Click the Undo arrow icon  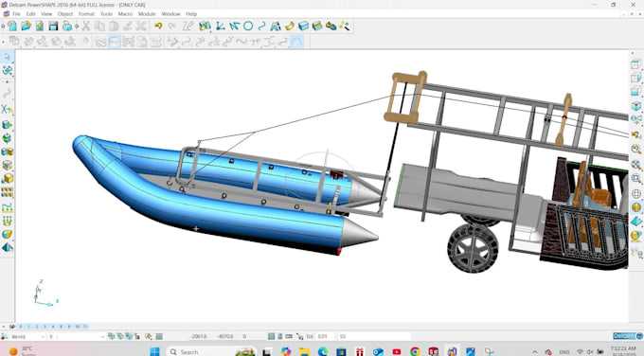(x=158, y=27)
